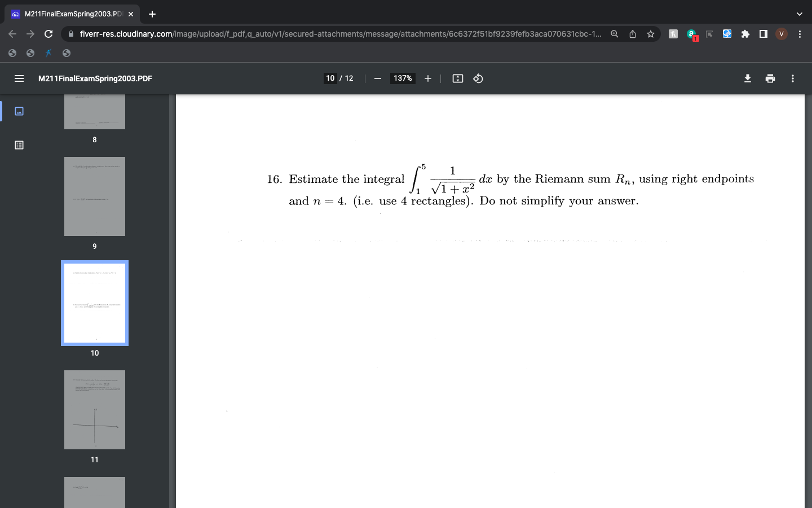
Task: Go forward in browser history
Action: pos(30,34)
